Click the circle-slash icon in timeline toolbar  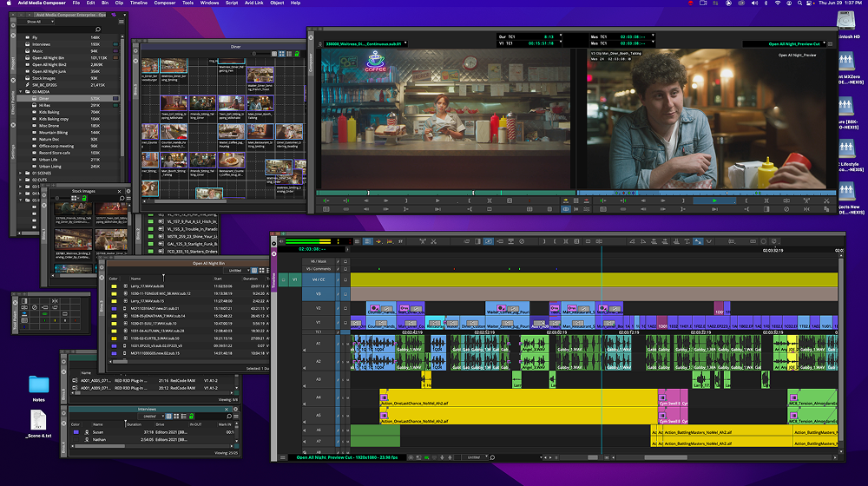click(522, 241)
